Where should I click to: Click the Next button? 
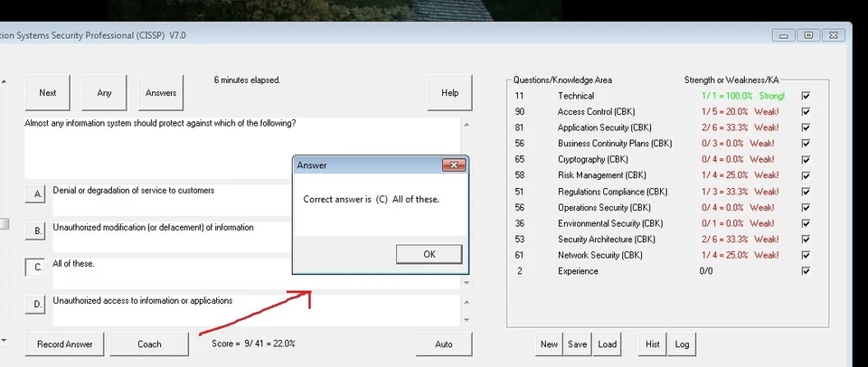tap(48, 93)
